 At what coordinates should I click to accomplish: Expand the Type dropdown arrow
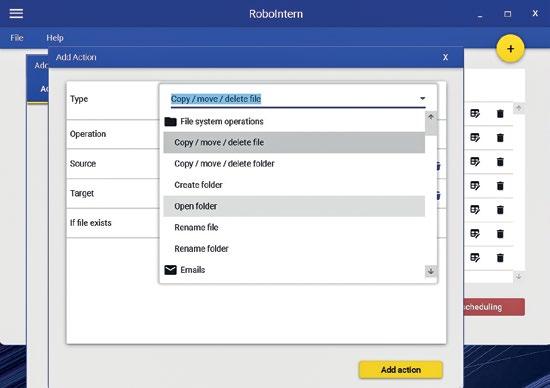pyautogui.click(x=423, y=99)
